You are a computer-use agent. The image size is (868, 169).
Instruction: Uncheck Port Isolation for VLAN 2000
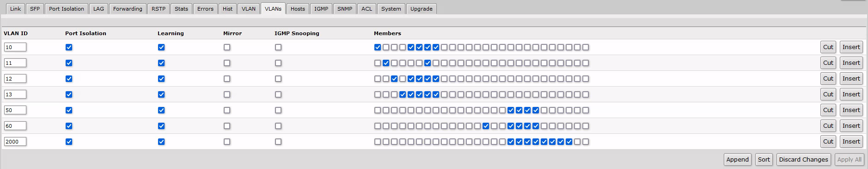point(69,142)
